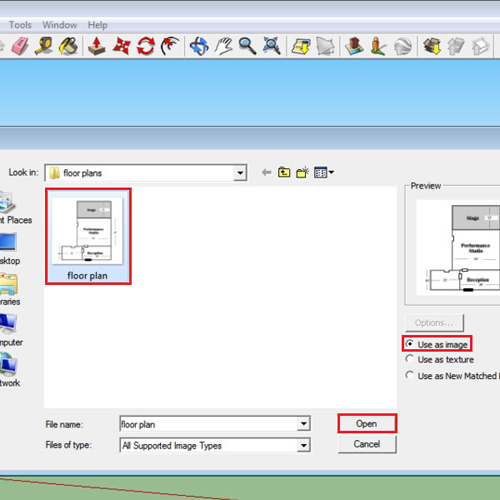Open Network in the places bar
The image size is (500, 500).
pos(10,371)
